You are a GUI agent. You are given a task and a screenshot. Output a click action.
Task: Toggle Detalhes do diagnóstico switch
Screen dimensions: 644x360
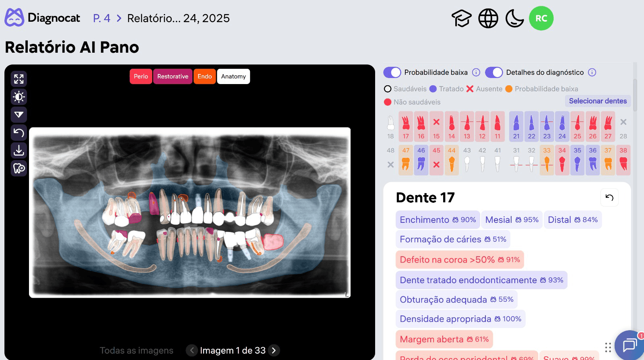click(x=494, y=72)
